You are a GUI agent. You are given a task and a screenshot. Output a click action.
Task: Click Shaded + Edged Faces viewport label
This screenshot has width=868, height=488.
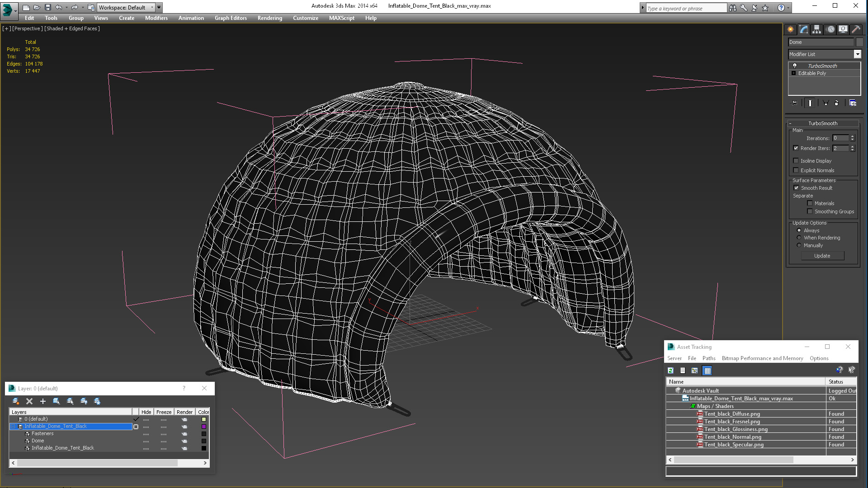(x=72, y=28)
